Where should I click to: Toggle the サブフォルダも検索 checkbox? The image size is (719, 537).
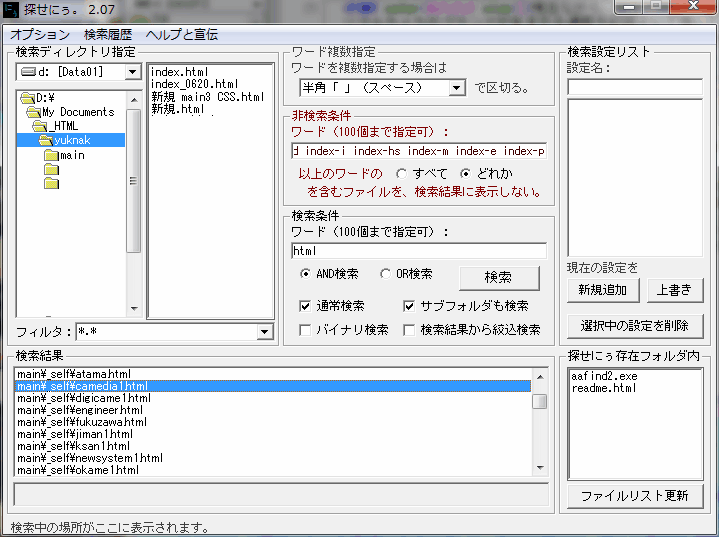click(410, 306)
